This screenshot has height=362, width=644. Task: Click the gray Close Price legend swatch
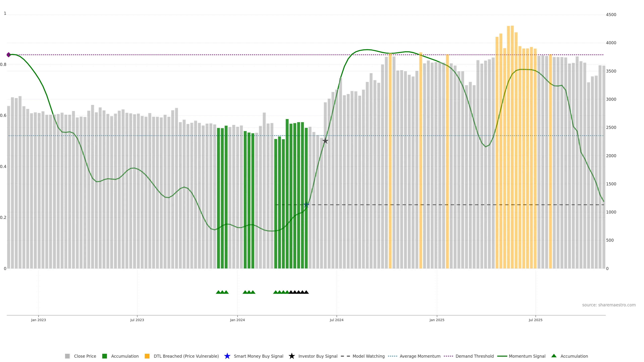pyautogui.click(x=67, y=356)
